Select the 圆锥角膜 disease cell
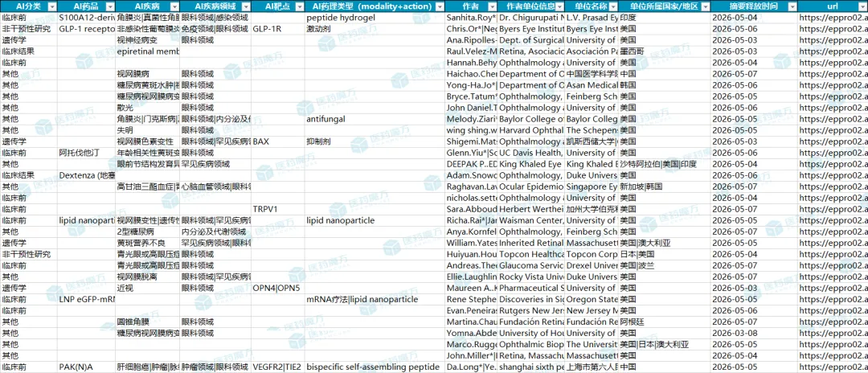868x373 pixels. tap(148, 322)
